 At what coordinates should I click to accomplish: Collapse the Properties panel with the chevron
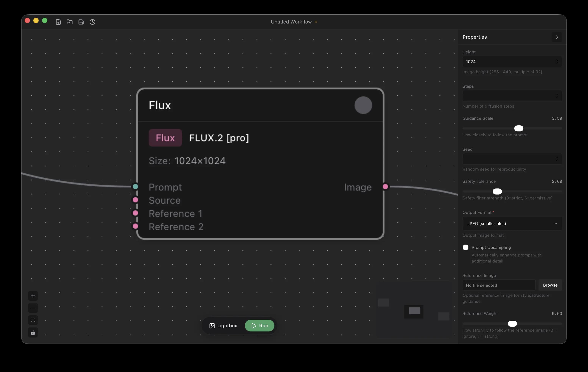557,37
